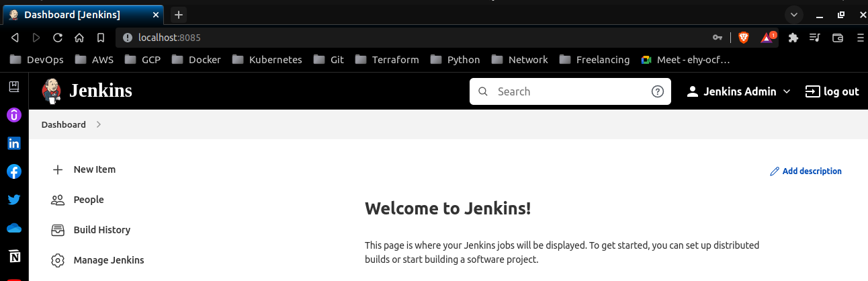Go forward in browser history
Image resolution: width=868 pixels, height=281 pixels.
click(36, 38)
